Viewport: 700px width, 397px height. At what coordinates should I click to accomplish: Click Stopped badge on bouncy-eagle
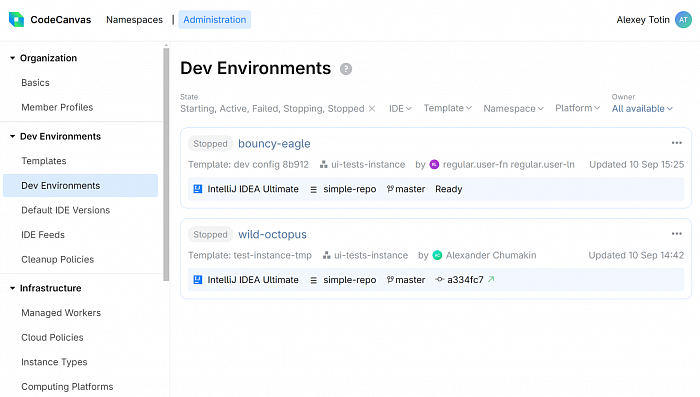click(210, 143)
